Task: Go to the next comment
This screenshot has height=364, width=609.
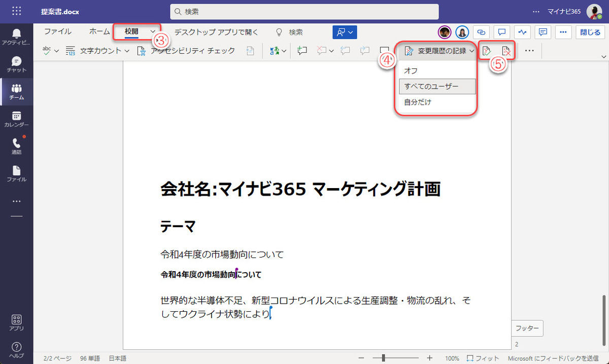Action: [x=365, y=51]
